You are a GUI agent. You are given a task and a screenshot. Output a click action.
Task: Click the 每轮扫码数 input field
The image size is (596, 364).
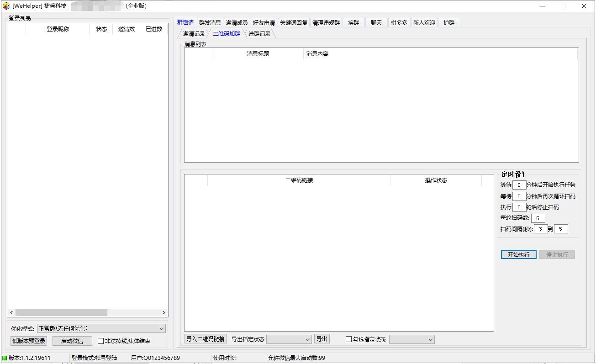(x=538, y=218)
